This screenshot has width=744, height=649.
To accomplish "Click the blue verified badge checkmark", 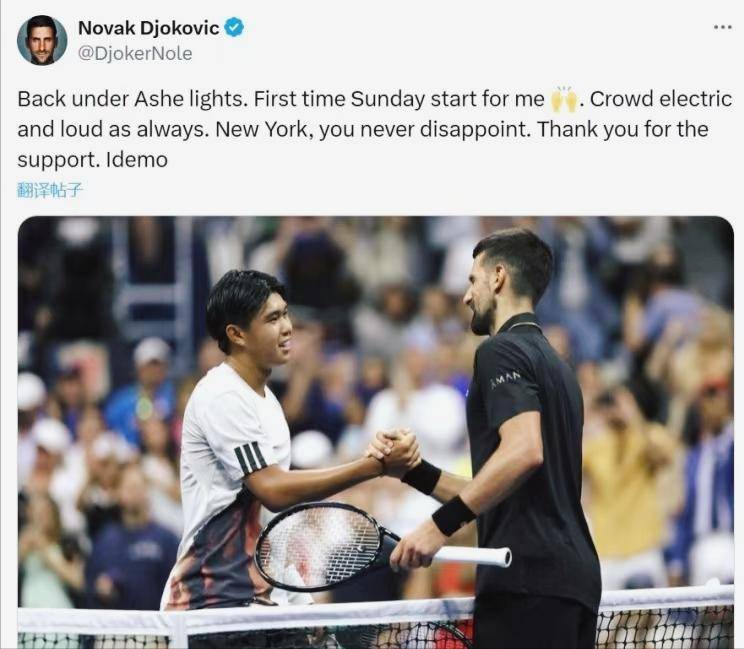I will click(234, 28).
